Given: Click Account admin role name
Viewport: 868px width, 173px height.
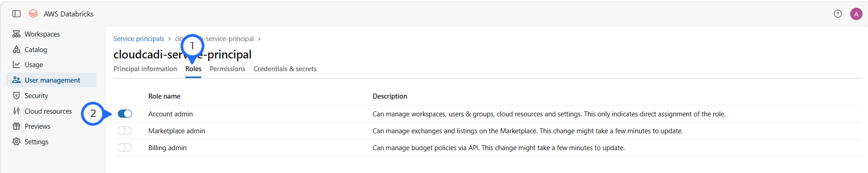Looking at the screenshot, I should pos(171,114).
